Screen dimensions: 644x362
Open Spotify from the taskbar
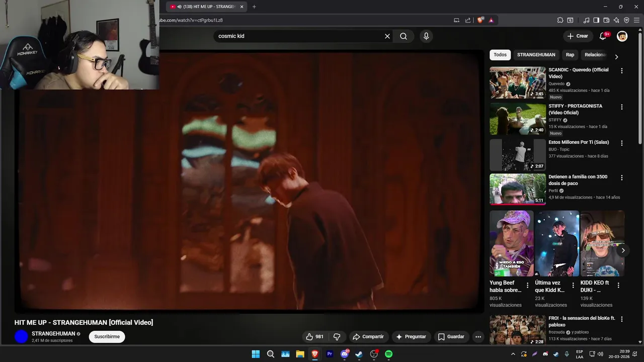point(388,354)
